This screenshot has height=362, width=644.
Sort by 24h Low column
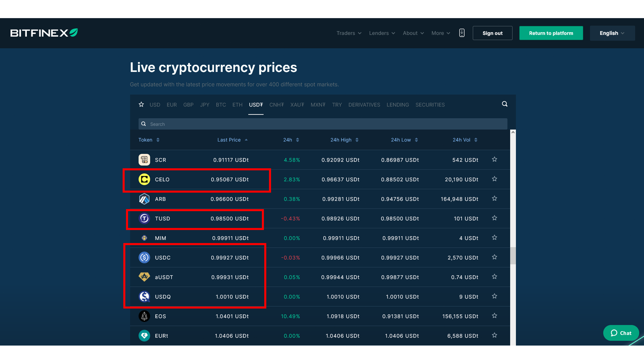404,140
